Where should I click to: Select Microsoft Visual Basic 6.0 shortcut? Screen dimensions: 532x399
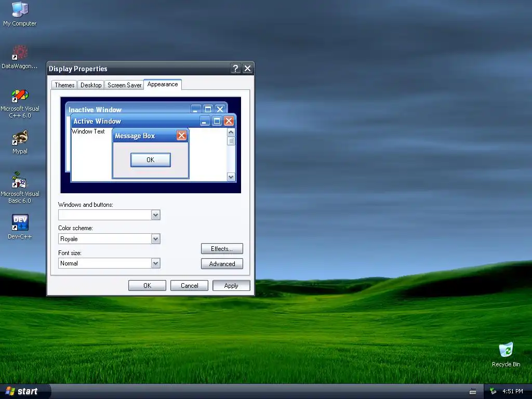20,188
